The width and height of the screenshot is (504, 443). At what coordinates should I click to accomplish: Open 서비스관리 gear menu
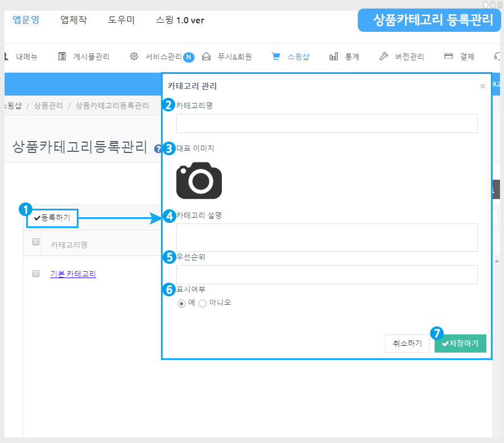[x=156, y=57]
